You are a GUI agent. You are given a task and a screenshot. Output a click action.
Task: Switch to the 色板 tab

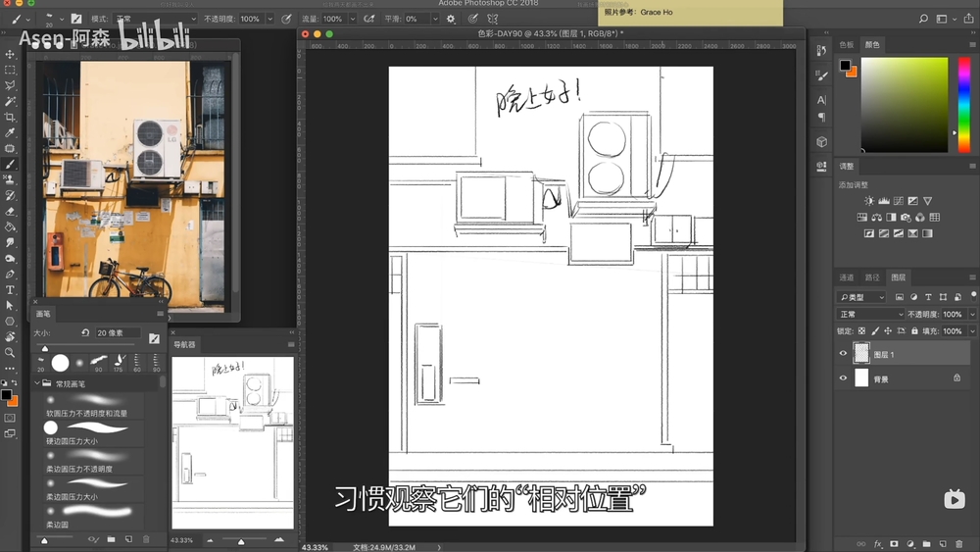click(x=847, y=44)
